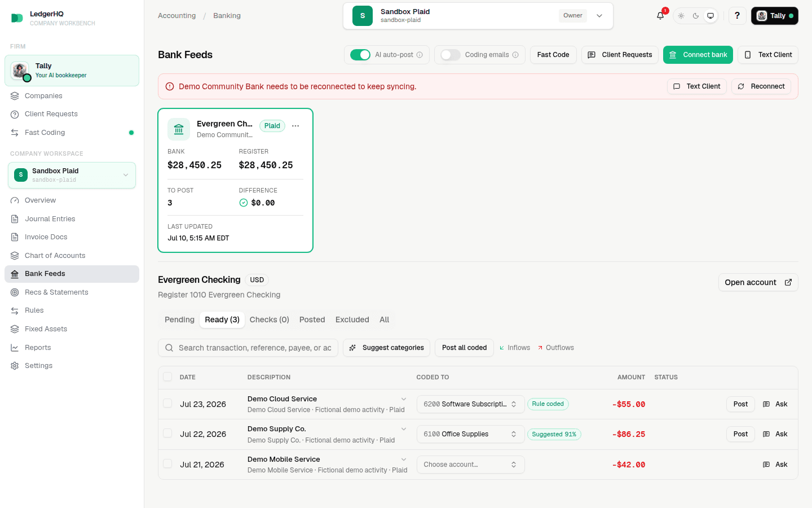Open Rules page
Image resolution: width=812 pixels, height=508 pixels.
click(72, 310)
